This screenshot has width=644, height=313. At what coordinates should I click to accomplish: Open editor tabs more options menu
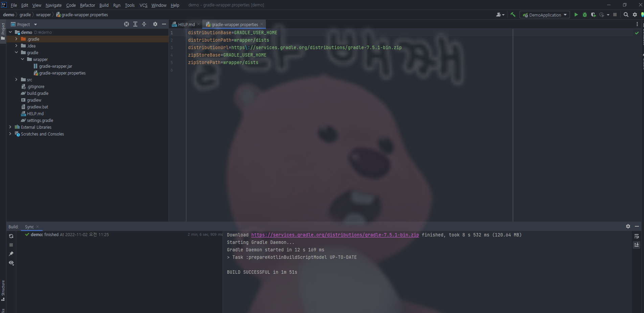(637, 24)
